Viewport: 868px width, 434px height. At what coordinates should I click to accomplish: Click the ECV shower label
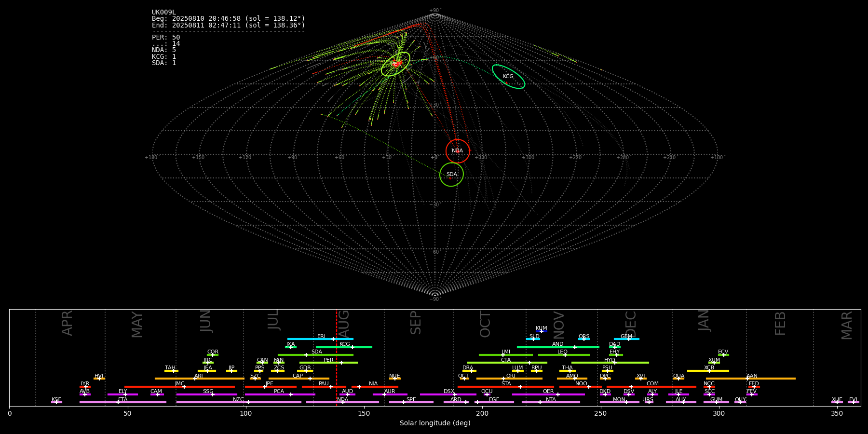723,352
